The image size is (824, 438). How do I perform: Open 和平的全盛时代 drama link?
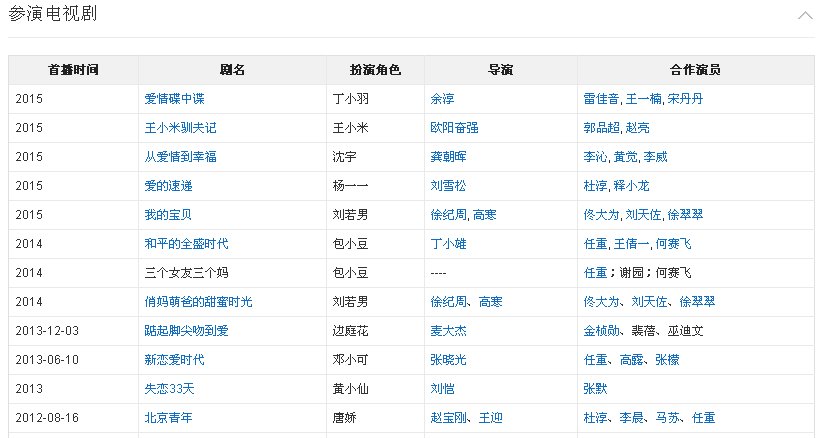(x=187, y=244)
